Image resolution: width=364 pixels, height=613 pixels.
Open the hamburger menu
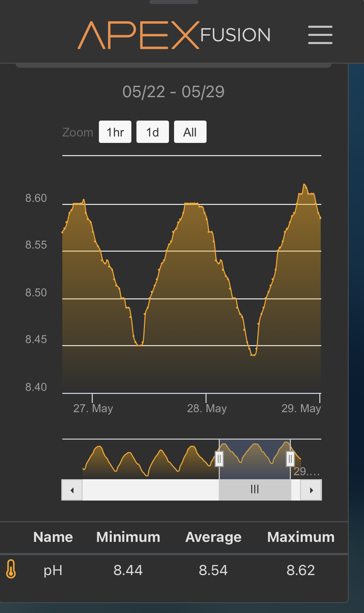pos(320,35)
